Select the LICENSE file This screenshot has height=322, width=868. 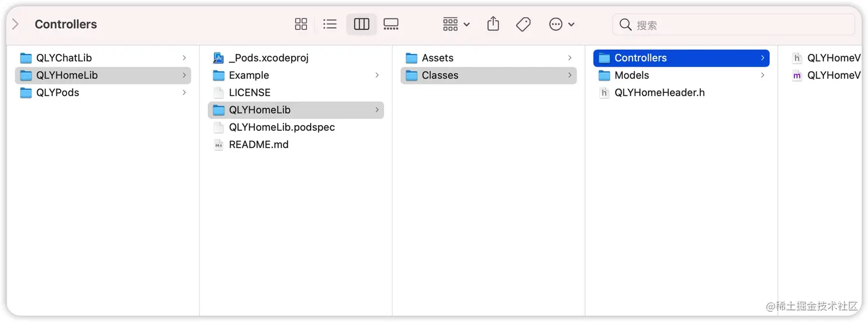249,92
